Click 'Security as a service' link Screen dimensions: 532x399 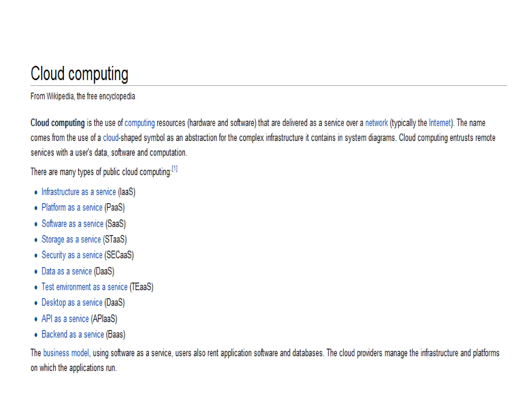click(x=72, y=255)
